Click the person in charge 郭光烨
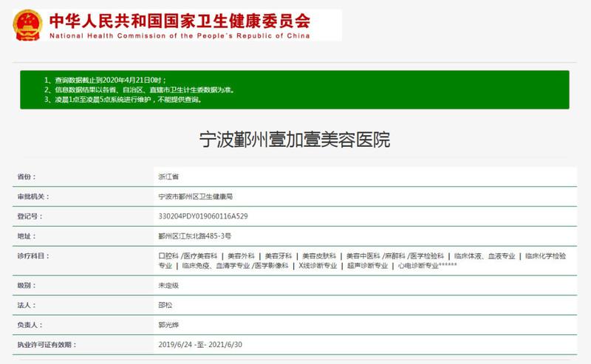 coord(168,324)
